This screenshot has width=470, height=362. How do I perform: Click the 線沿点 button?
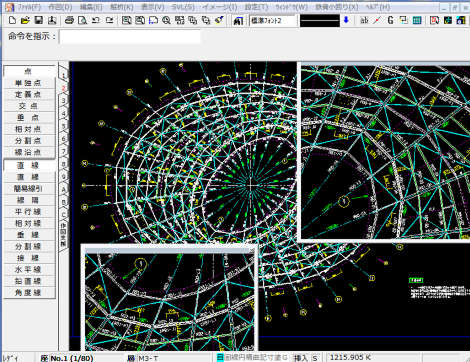tap(29, 152)
